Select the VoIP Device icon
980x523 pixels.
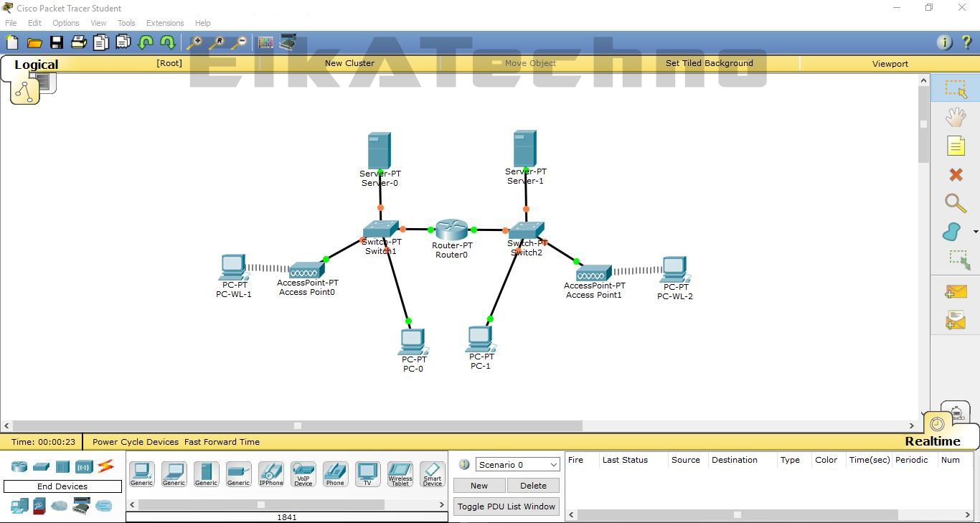pyautogui.click(x=303, y=473)
